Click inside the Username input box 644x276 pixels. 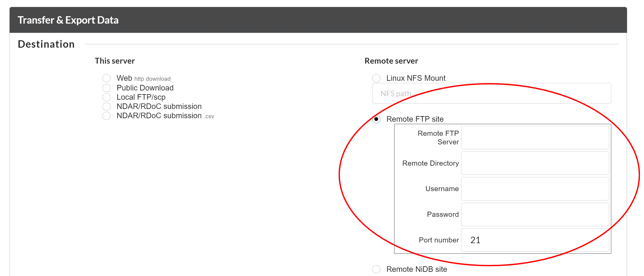tap(535, 189)
